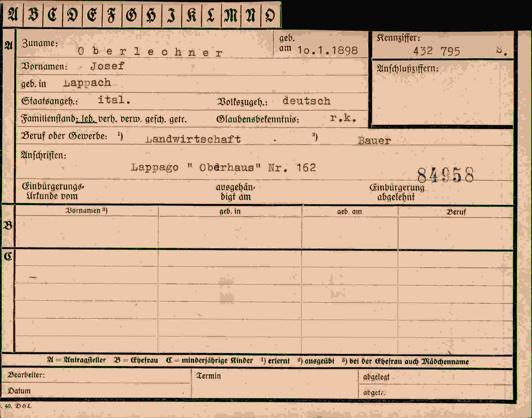The width and height of the screenshot is (532, 418).
Task: Click the citizenship value ital.
Action: coord(114,100)
